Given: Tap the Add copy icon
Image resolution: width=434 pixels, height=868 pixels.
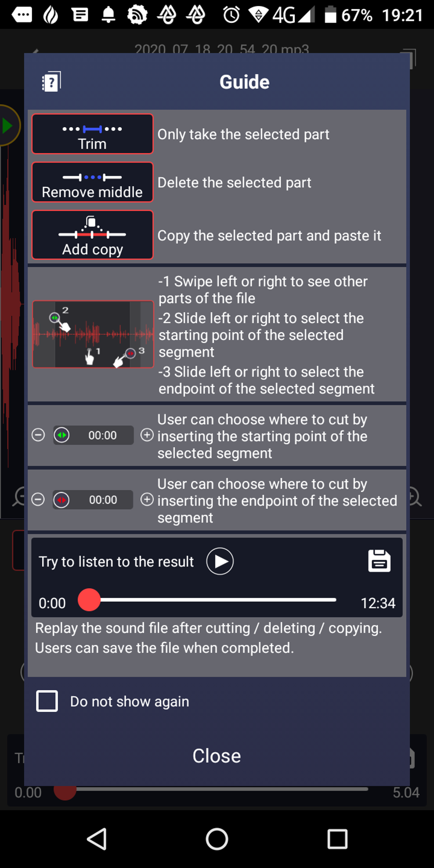Looking at the screenshot, I should tap(92, 235).
